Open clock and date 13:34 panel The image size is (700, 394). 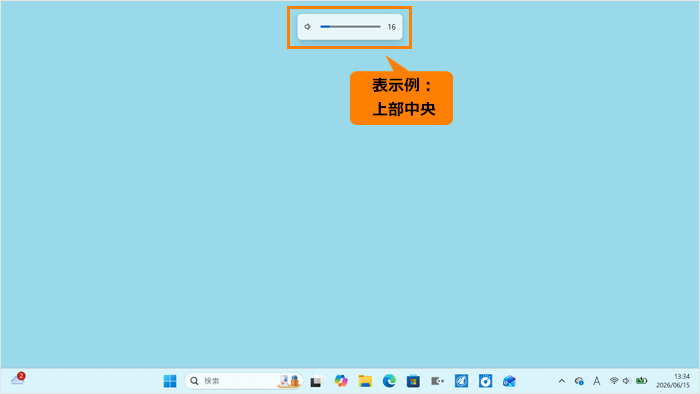pyautogui.click(x=673, y=381)
